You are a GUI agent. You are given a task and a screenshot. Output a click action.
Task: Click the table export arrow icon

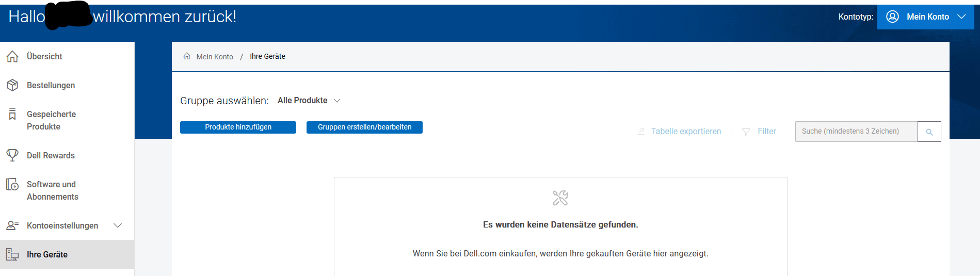[x=641, y=132]
